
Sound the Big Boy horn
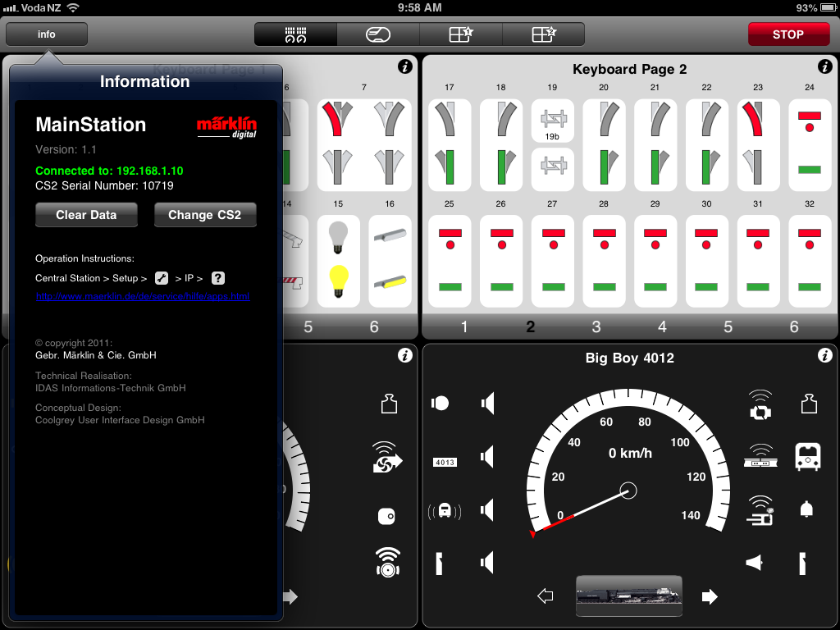tap(754, 563)
